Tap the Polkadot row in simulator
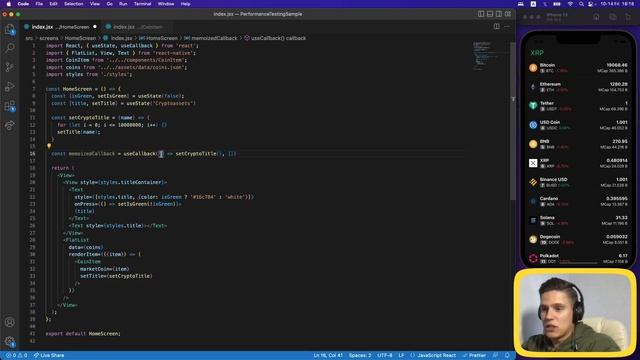640x360 pixels. 578,258
